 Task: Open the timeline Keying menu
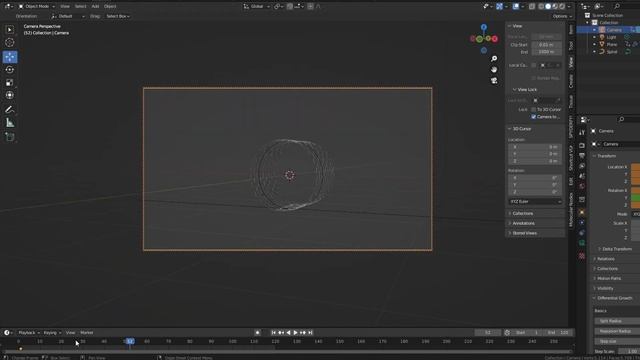point(52,333)
